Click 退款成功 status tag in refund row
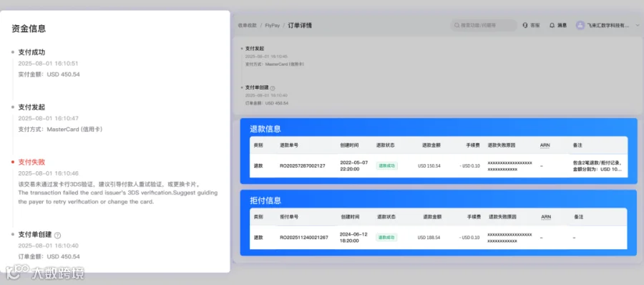This screenshot has width=644, height=285. point(386,165)
